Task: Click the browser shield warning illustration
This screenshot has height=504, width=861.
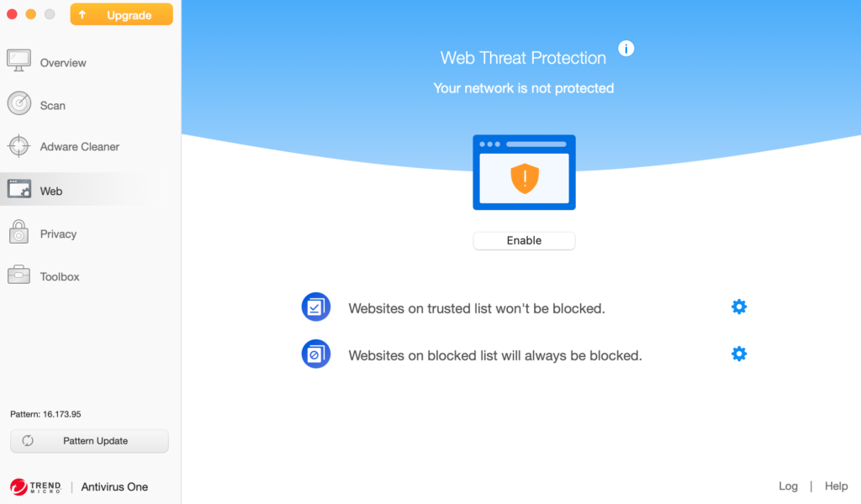Action: click(x=524, y=172)
